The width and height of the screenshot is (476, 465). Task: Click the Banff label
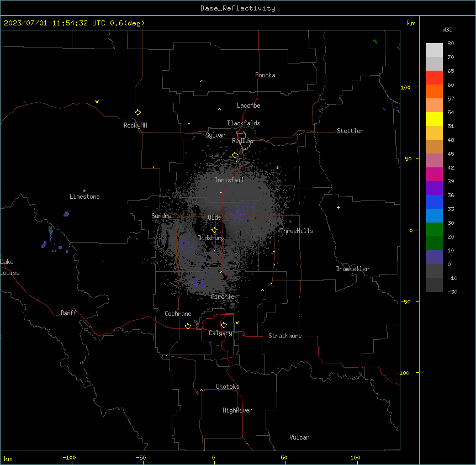68,313
